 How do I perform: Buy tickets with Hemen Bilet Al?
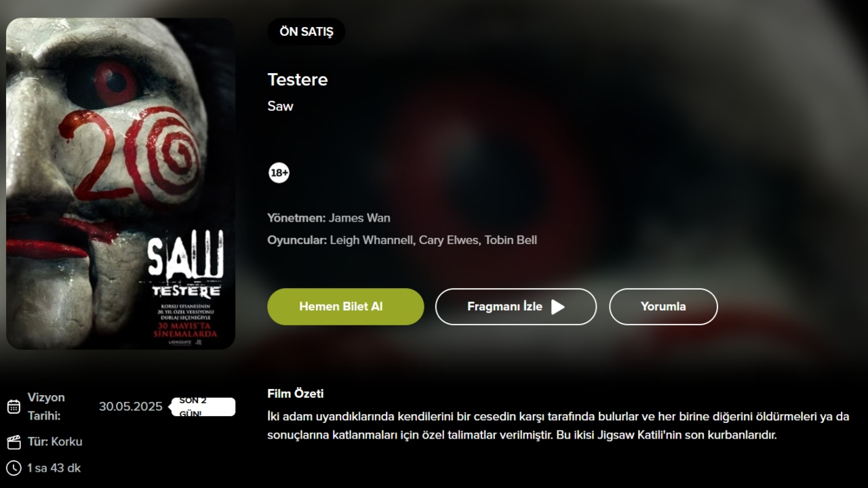(x=346, y=306)
